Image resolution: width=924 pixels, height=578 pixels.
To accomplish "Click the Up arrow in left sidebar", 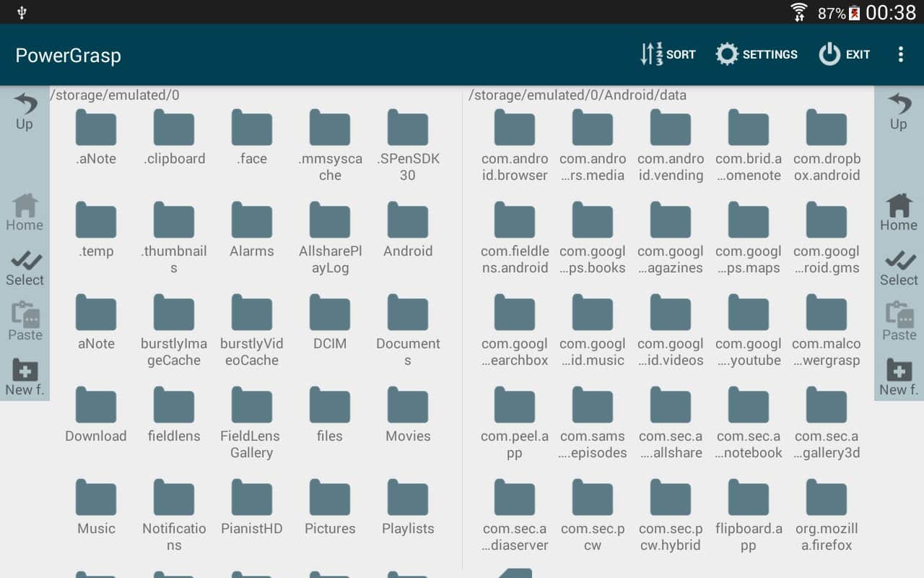I will (x=25, y=111).
